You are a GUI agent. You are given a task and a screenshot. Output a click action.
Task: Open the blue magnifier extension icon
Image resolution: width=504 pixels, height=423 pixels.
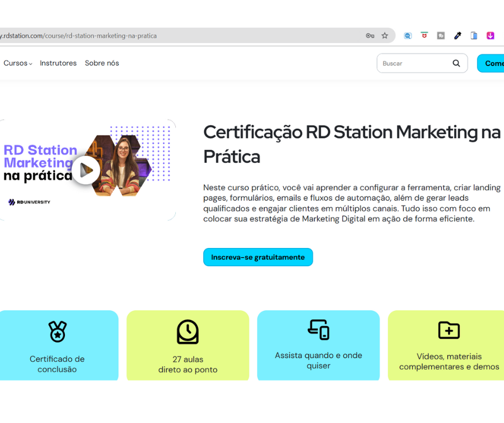point(407,36)
